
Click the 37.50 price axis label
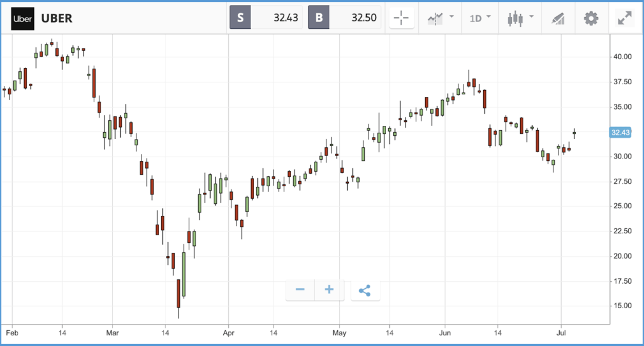point(622,82)
